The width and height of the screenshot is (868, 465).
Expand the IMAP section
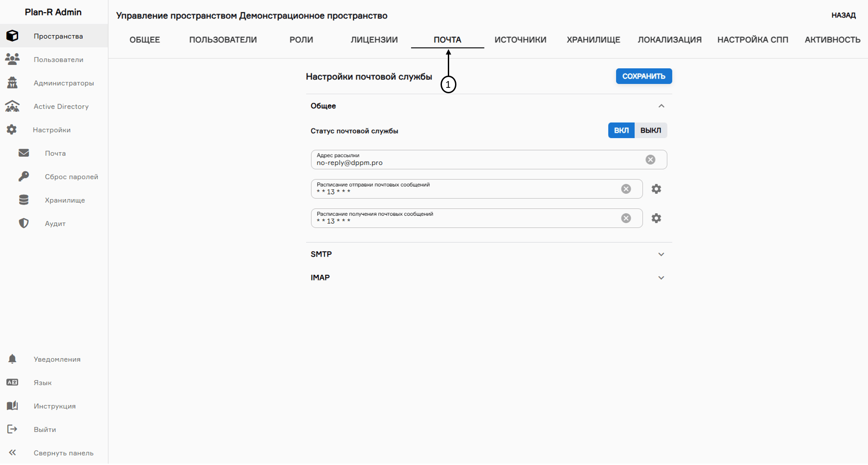pos(661,278)
